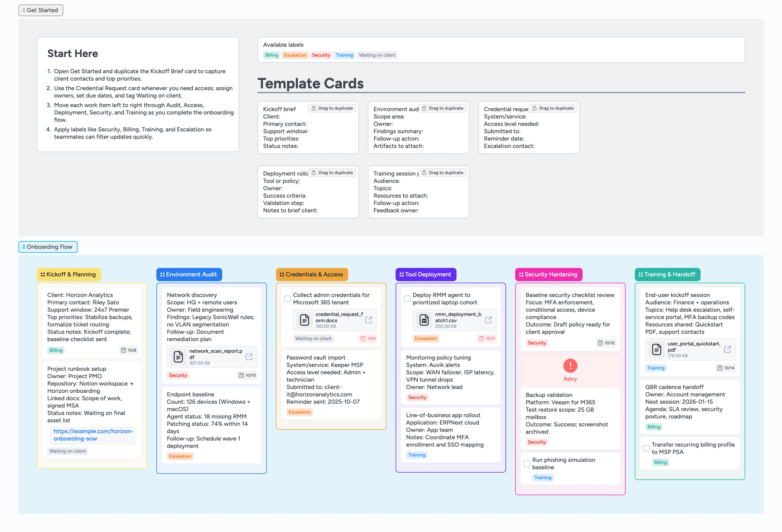
Task: Check the Deploy RMM agent checkbox
Action: [x=407, y=298]
